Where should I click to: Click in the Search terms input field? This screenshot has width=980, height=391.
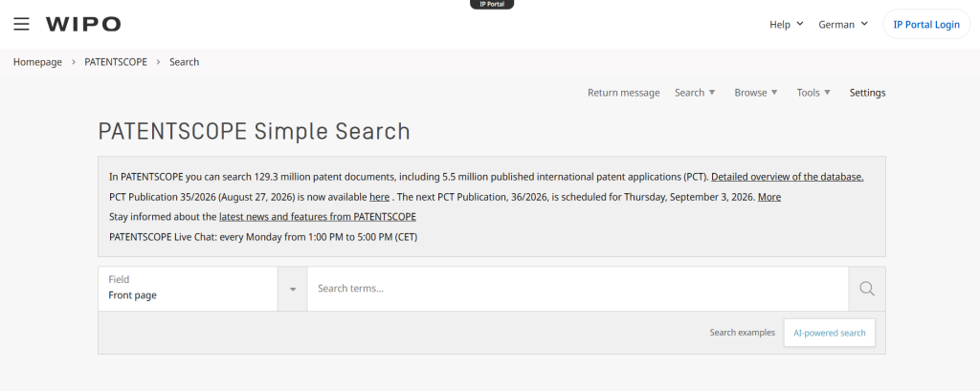[x=577, y=289]
